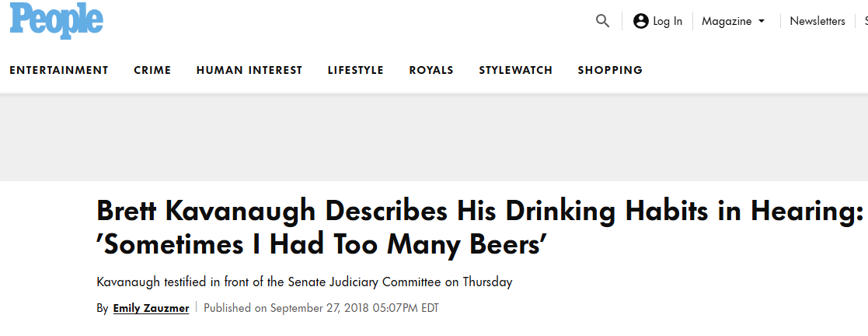This screenshot has height=336, width=868.
Task: Click the People logo
Action: (x=56, y=21)
